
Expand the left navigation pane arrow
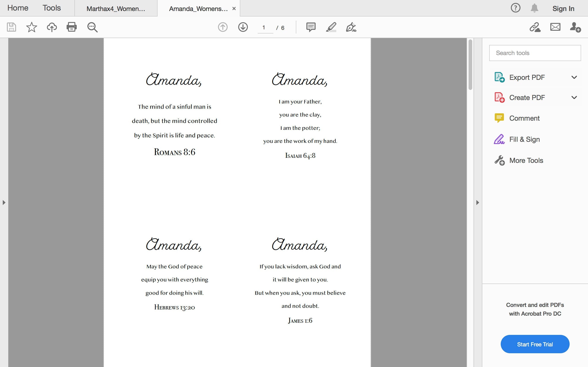pyautogui.click(x=4, y=203)
